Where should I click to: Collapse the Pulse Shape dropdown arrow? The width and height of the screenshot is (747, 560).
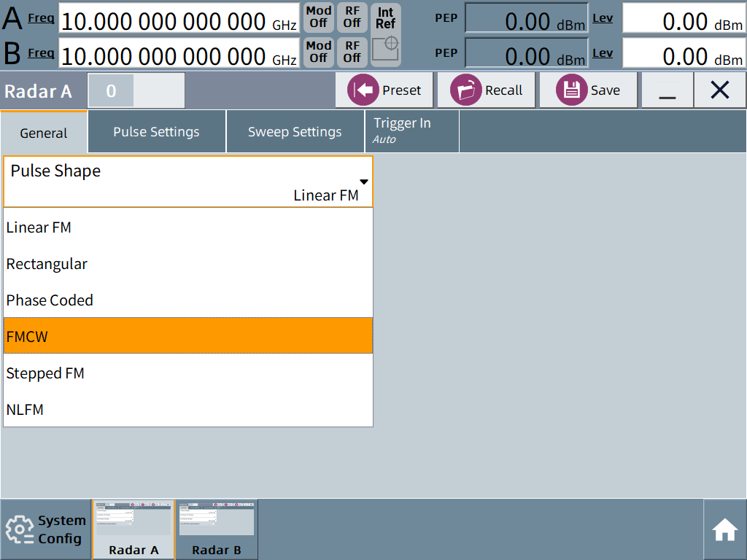point(364,182)
